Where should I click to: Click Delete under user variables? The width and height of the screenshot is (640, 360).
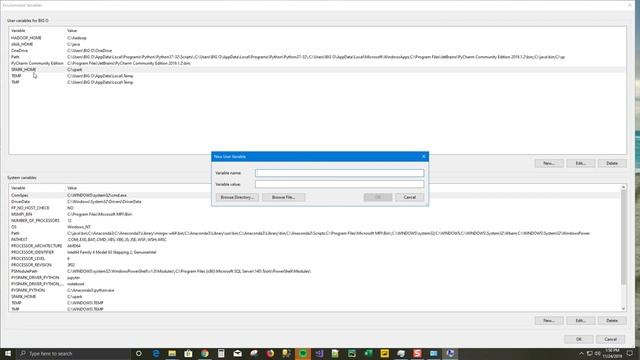pos(612,163)
